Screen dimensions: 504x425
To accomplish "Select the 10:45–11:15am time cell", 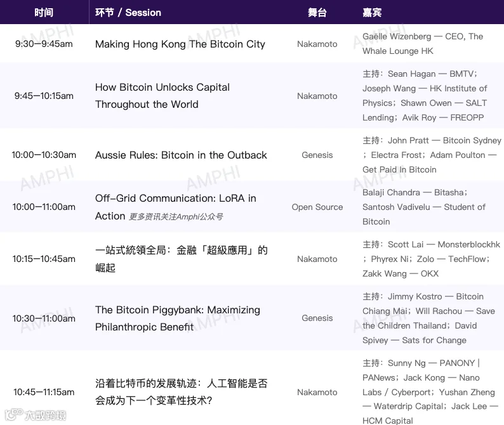I will (x=44, y=392).
